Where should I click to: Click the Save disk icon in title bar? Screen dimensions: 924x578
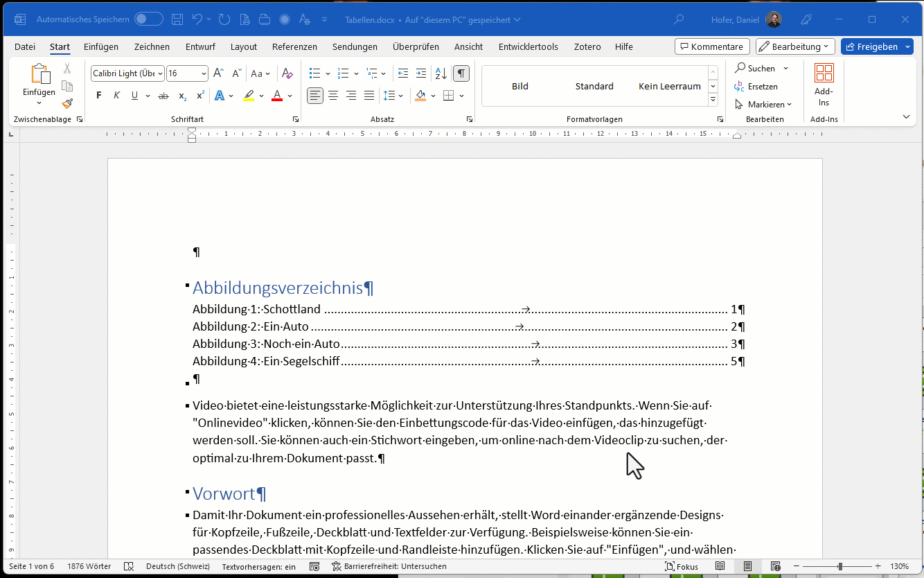pos(177,19)
